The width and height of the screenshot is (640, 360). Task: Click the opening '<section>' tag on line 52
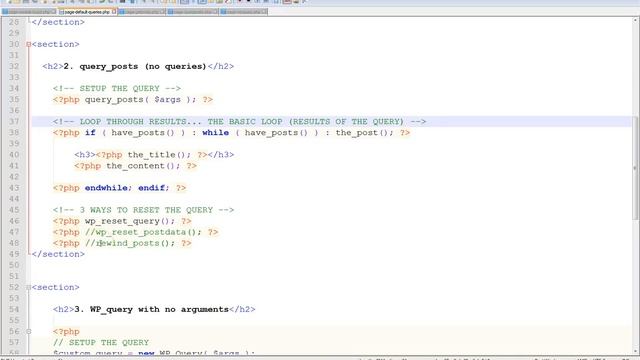pos(56,287)
